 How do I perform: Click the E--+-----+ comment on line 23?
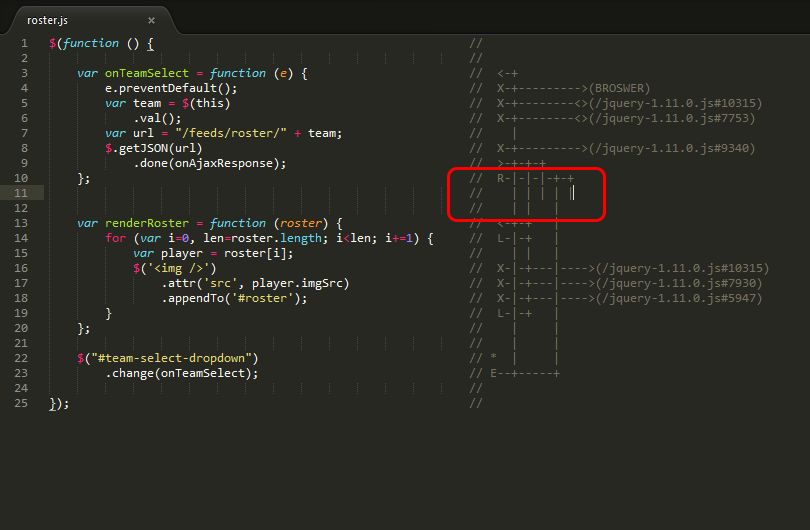coord(525,373)
